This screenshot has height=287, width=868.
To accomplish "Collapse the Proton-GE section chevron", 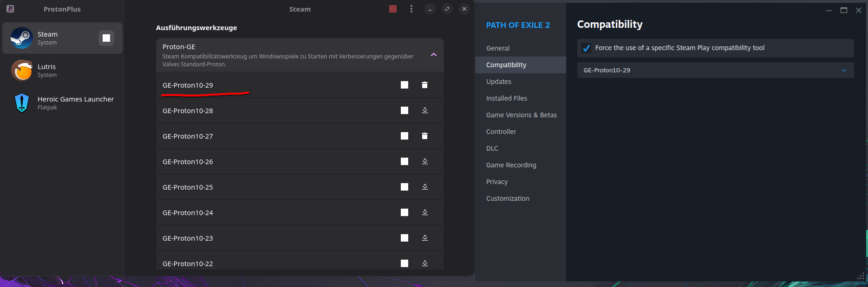I will pos(434,55).
